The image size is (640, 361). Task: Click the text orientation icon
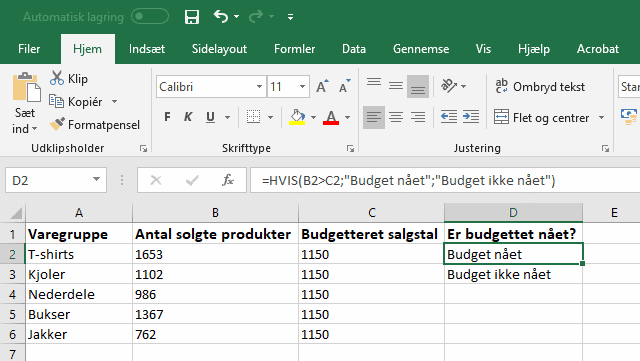click(x=449, y=86)
